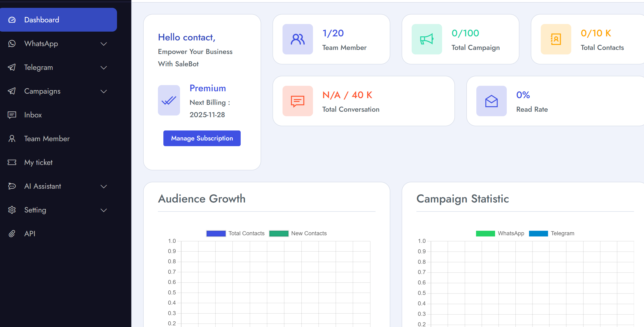Click the Manage Subscription button
Screen dimensions: 644x327
[x=202, y=138]
